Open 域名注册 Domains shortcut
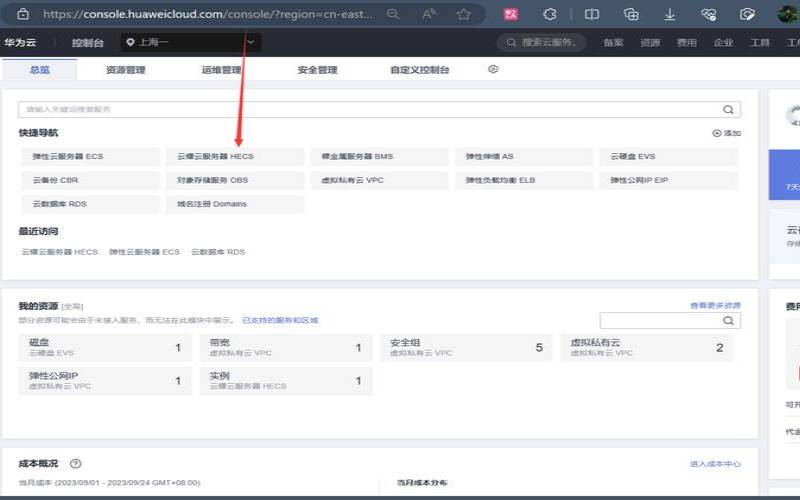The image size is (800, 500). (235, 204)
